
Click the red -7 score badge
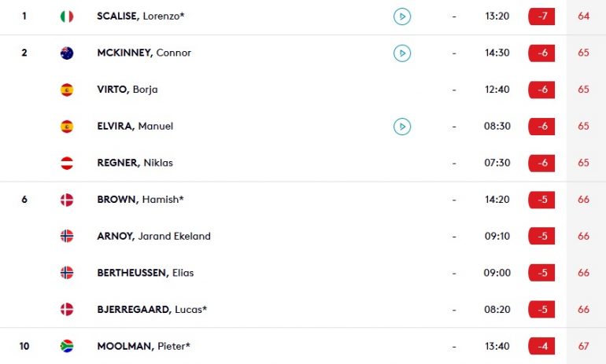click(x=541, y=17)
